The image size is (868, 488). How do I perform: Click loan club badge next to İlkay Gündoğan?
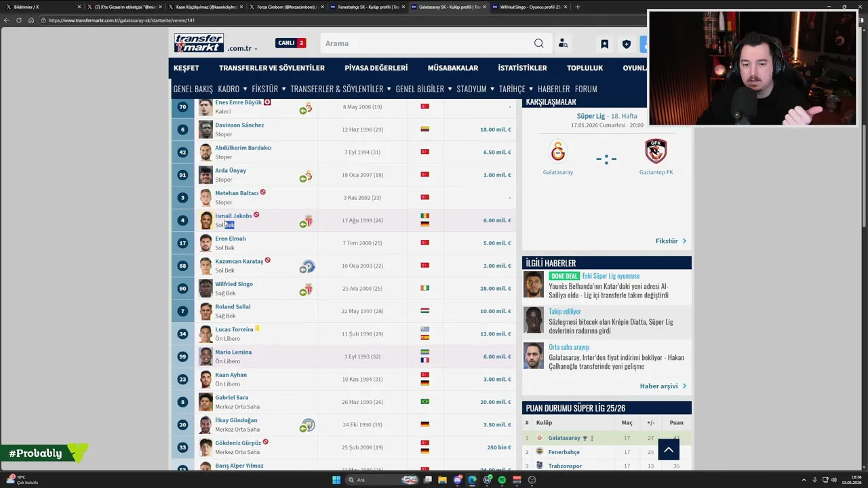tap(308, 425)
